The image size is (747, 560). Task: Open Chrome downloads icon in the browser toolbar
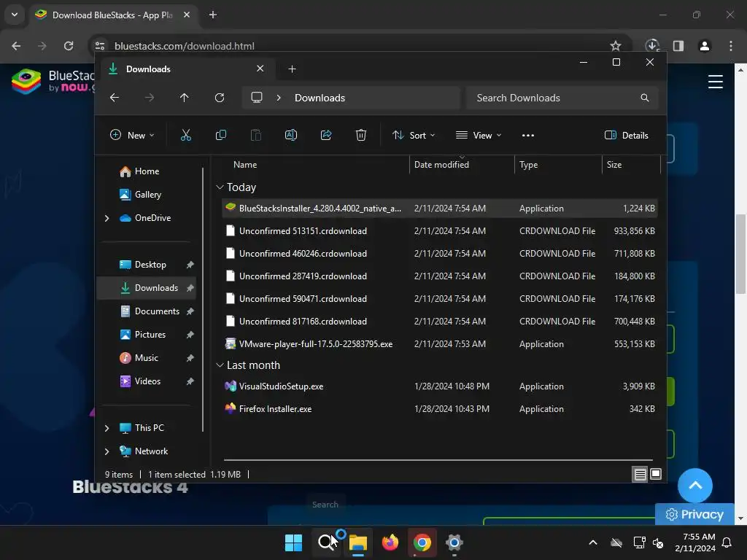pos(652,46)
